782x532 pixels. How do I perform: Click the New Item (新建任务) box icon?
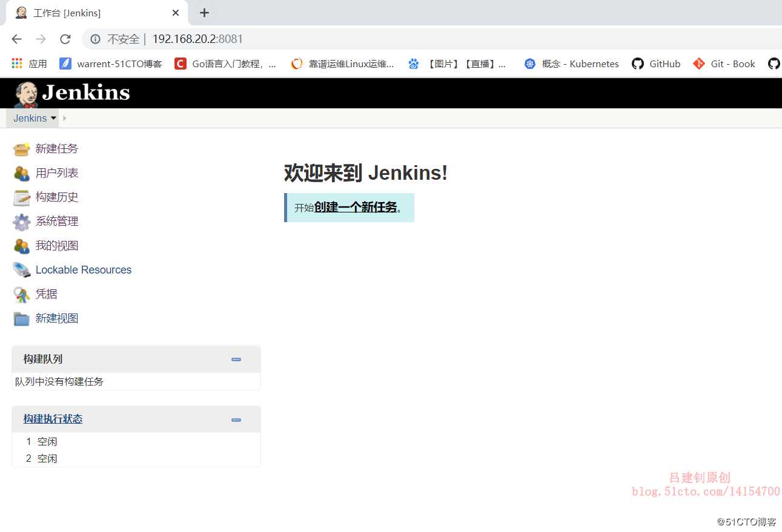[21, 149]
